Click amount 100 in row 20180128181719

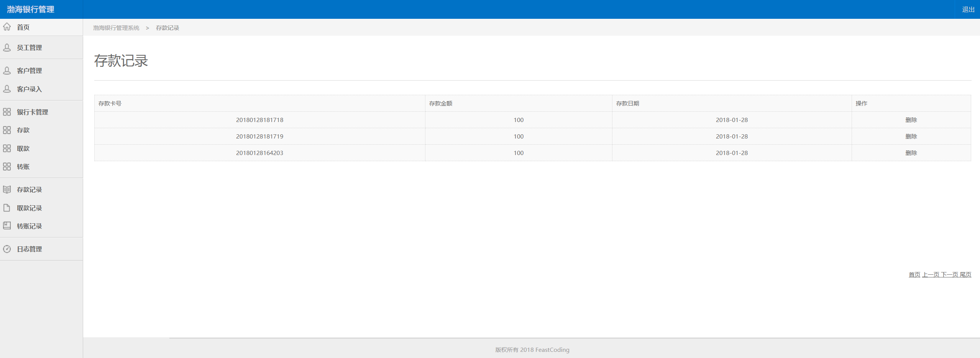519,137
